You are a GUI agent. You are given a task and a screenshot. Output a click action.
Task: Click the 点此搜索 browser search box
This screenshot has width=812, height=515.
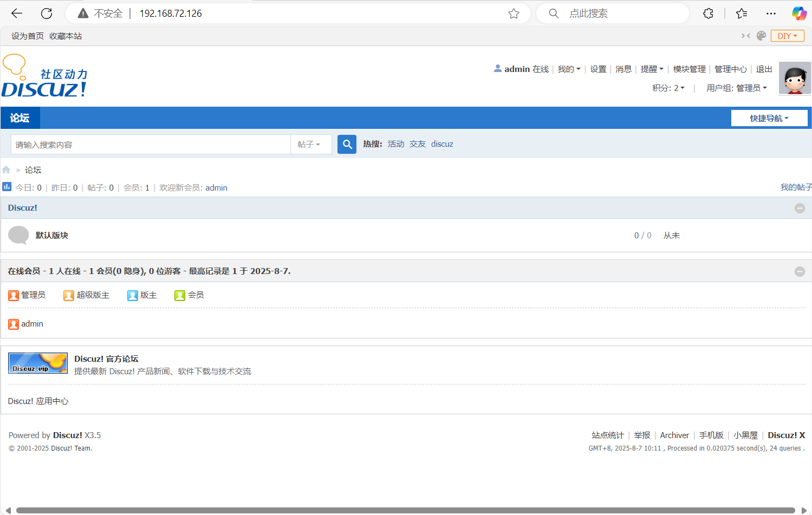coord(612,14)
